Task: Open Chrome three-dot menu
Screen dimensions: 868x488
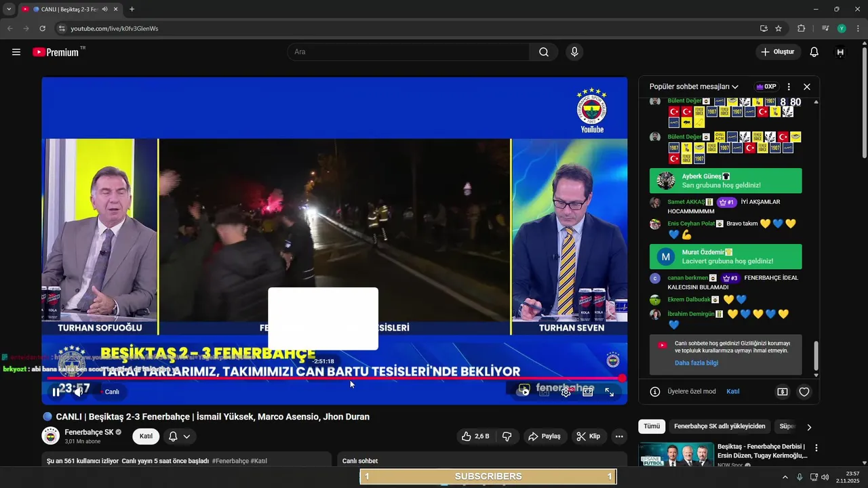Action: 859,28
